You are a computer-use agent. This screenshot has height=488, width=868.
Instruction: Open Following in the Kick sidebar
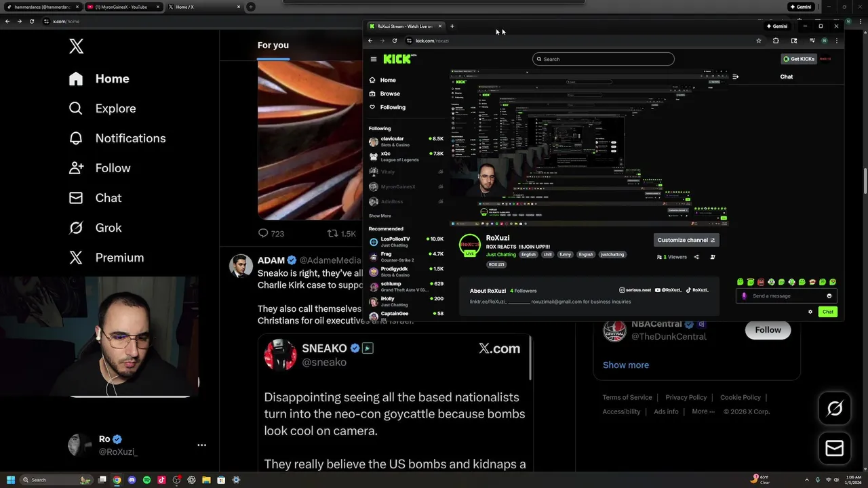pyautogui.click(x=387, y=107)
